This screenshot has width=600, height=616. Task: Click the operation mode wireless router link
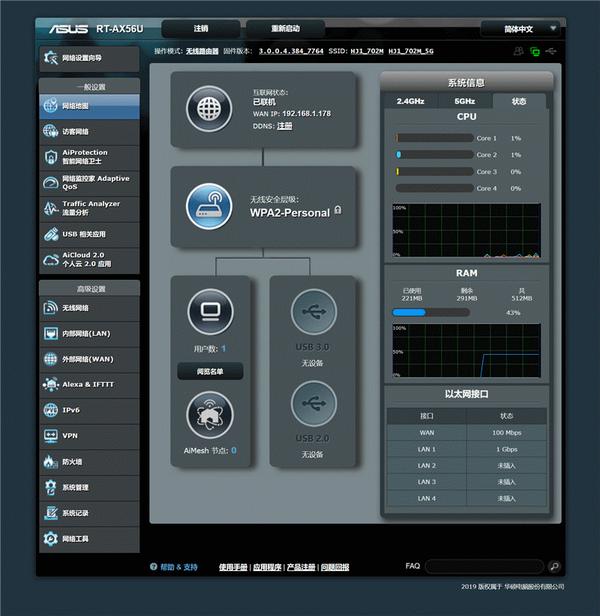click(x=202, y=51)
